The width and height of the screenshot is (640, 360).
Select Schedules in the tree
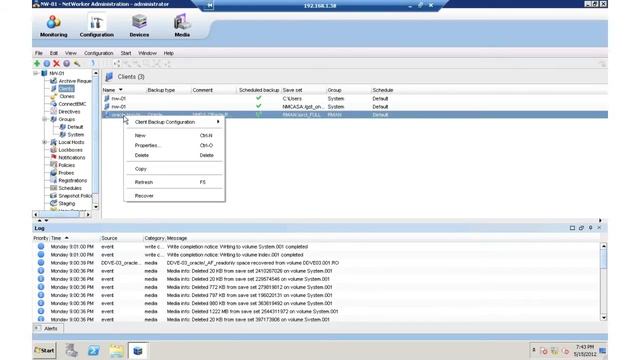point(70,188)
